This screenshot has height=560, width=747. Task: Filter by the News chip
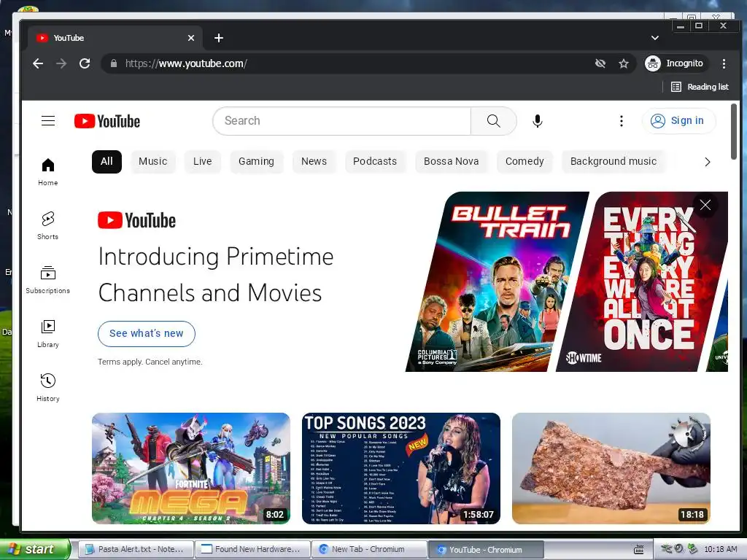pos(314,161)
